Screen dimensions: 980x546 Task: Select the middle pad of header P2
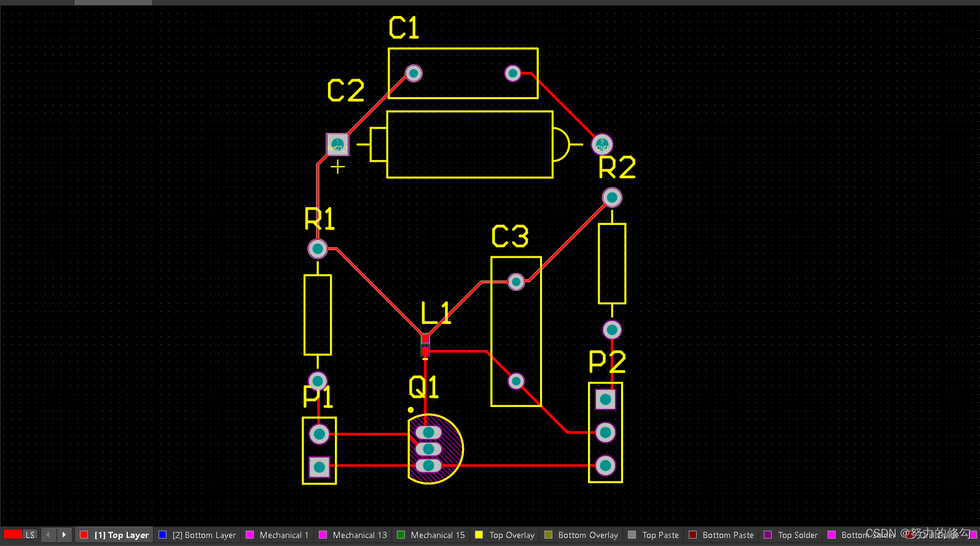[606, 433]
